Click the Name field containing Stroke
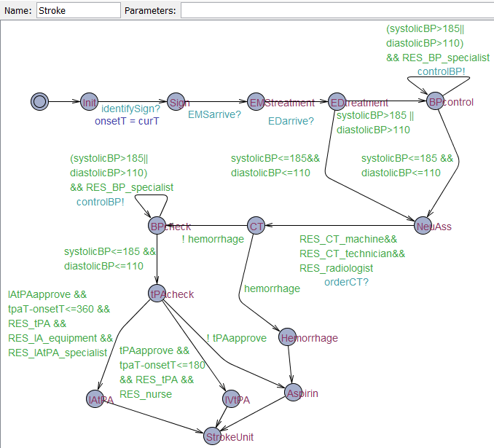The image size is (494, 448). [77, 10]
